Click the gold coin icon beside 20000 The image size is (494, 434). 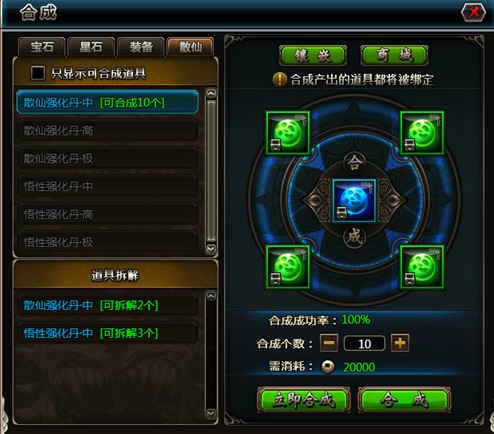coord(328,367)
